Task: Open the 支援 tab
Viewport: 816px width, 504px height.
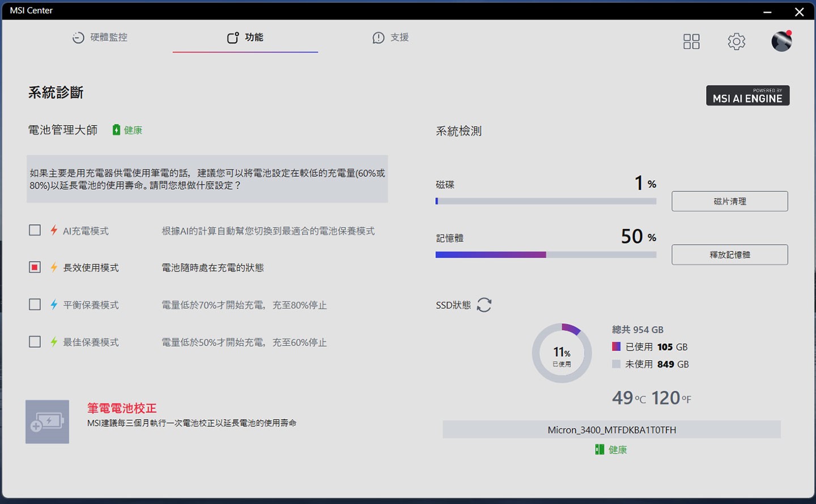Action: (391, 37)
